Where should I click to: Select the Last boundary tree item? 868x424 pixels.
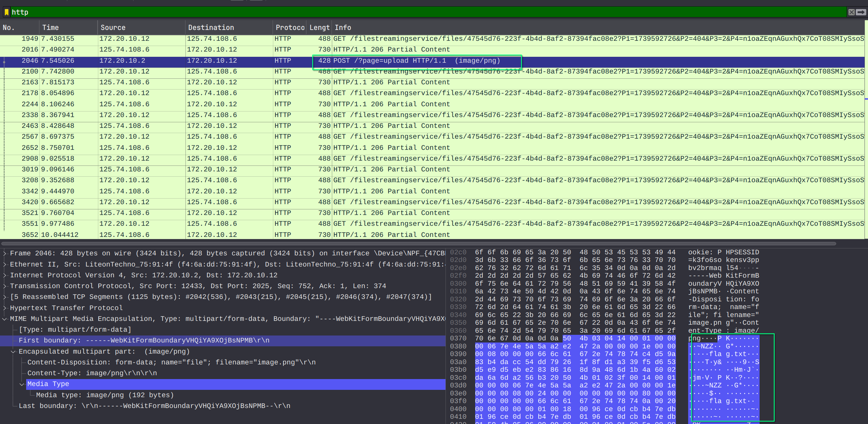click(154, 406)
